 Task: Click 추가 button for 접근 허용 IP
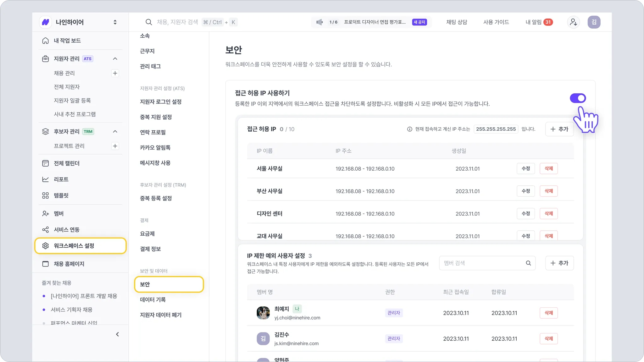coord(559,129)
